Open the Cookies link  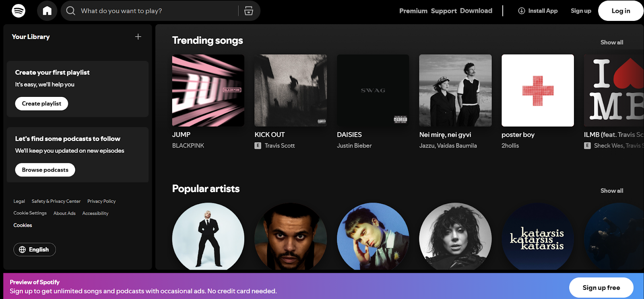23,225
